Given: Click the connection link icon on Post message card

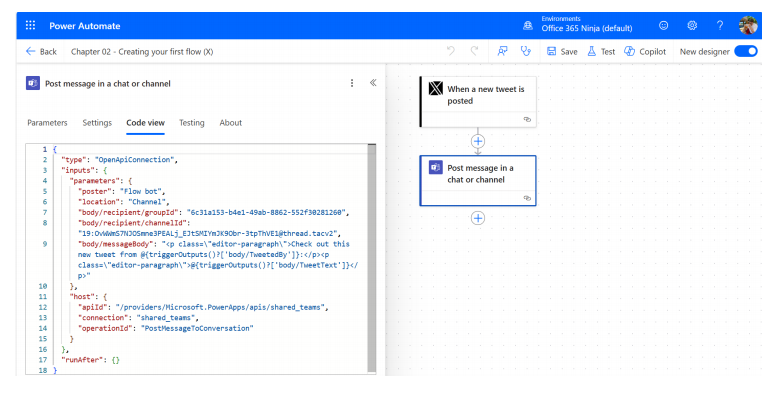Looking at the screenshot, I should tap(527, 198).
